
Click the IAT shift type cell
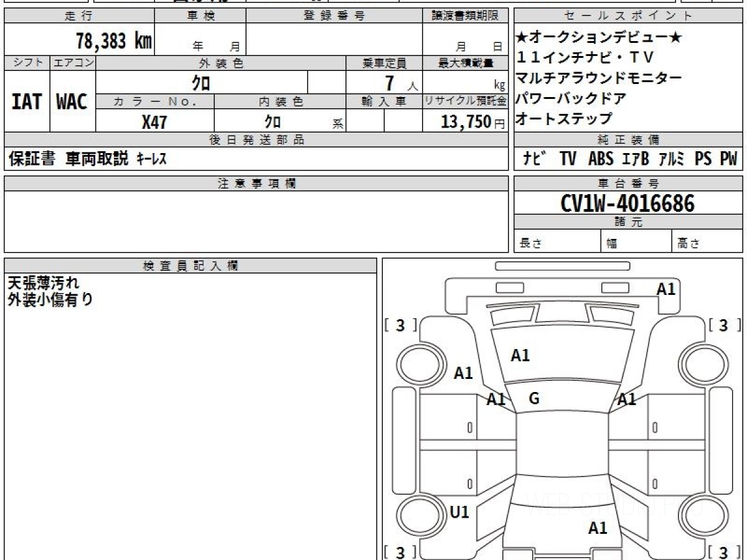[27, 101]
